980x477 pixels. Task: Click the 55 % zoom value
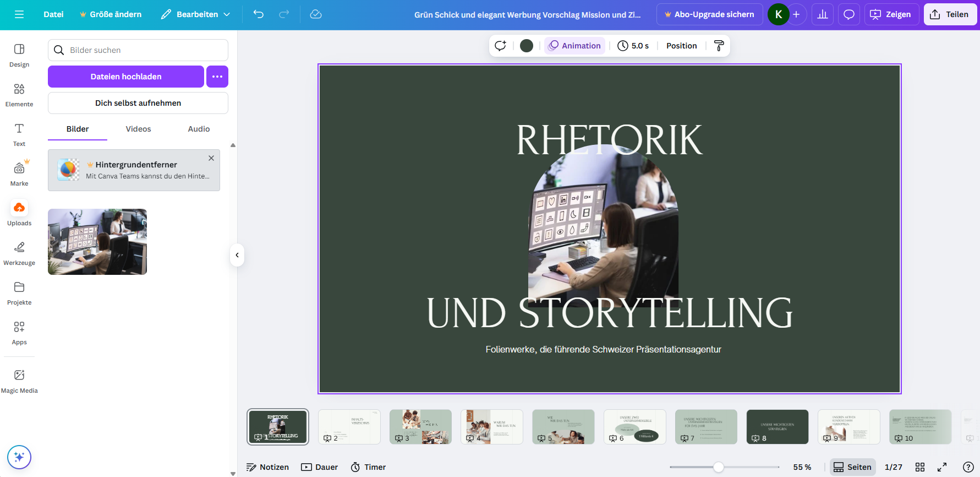802,467
